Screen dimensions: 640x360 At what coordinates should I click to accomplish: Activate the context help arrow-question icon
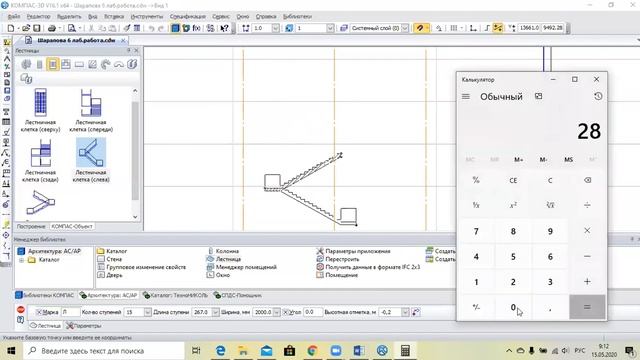click(x=224, y=28)
